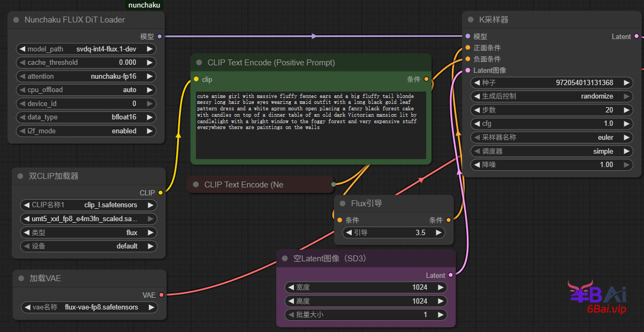The width and height of the screenshot is (644, 332).
Task: Expand the collapsed CLIP Text Encode negative node
Action: click(x=196, y=185)
